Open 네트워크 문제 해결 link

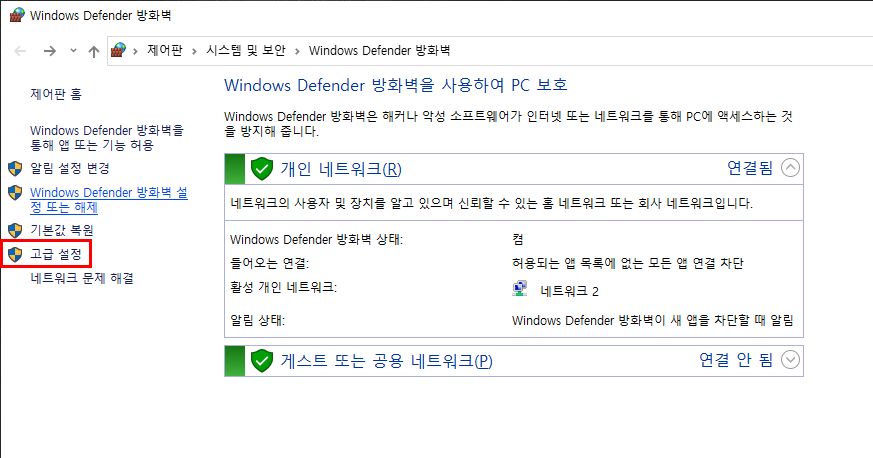click(x=82, y=278)
